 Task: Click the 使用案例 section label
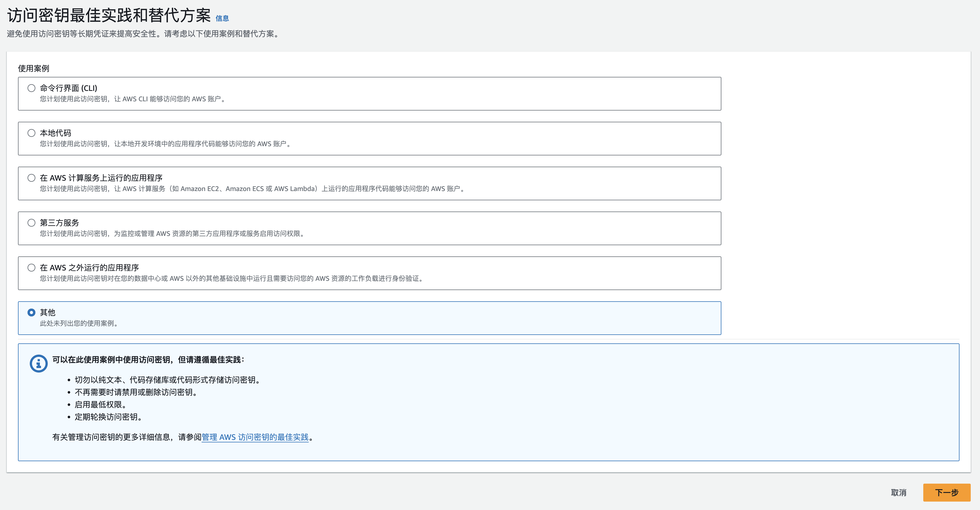[x=33, y=68]
